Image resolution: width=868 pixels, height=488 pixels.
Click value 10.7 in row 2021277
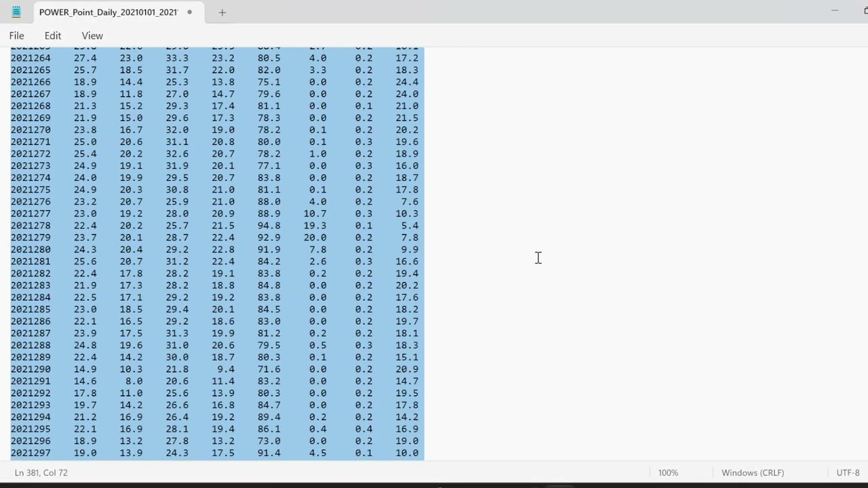point(315,213)
